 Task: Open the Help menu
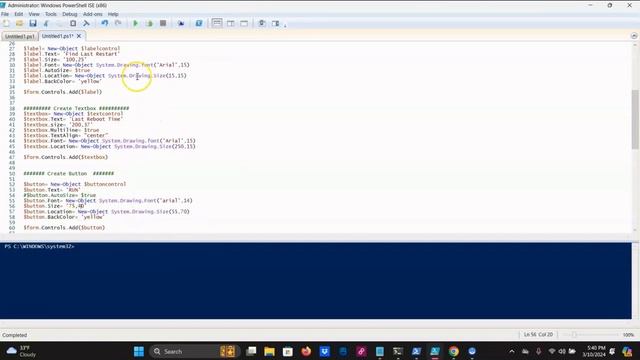point(113,14)
